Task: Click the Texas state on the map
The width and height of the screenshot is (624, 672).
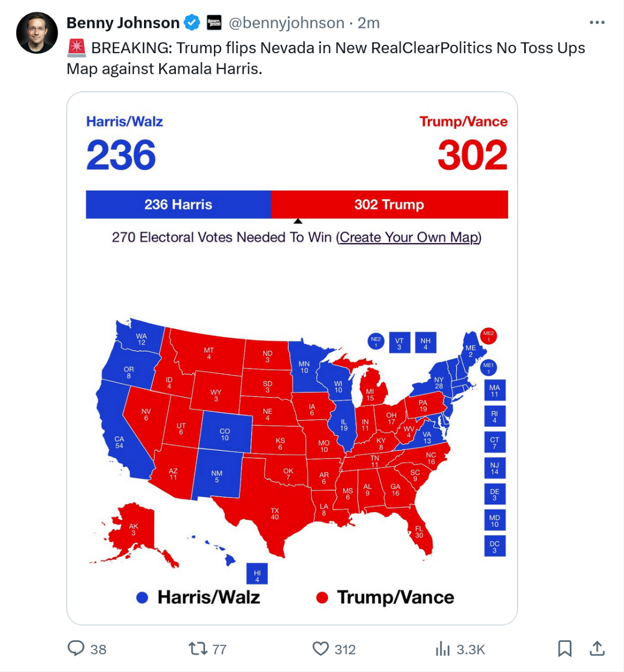Action: point(274,514)
